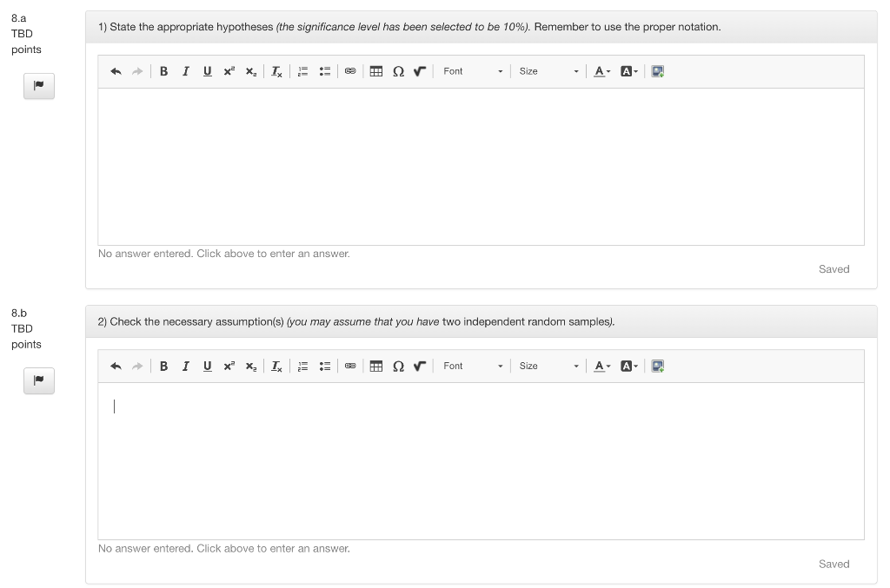The height and width of the screenshot is (588, 890).
Task: Click the Redo arrow in the second toolbar
Action: tap(137, 366)
